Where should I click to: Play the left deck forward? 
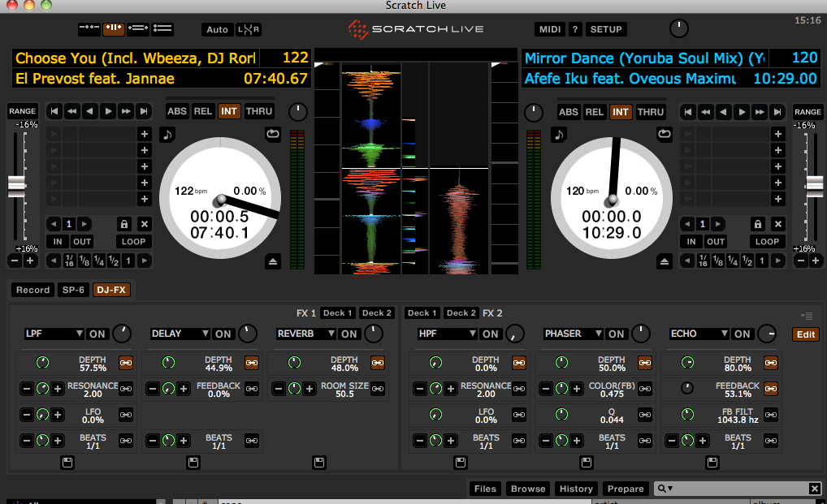(108, 111)
